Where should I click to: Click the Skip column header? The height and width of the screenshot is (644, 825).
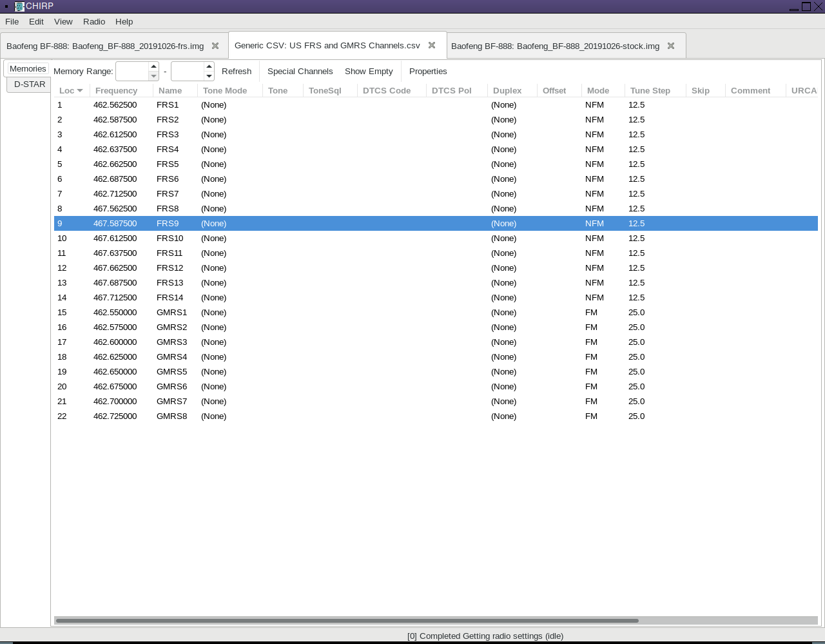click(706, 90)
